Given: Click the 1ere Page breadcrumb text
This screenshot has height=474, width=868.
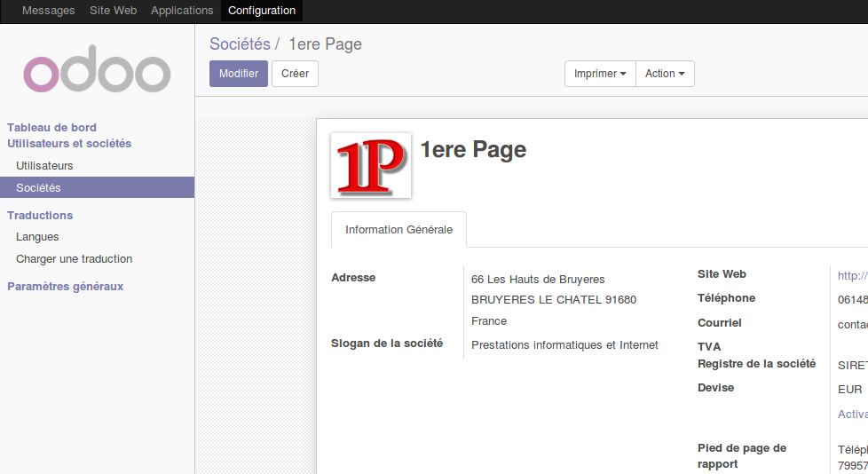Looking at the screenshot, I should (326, 44).
